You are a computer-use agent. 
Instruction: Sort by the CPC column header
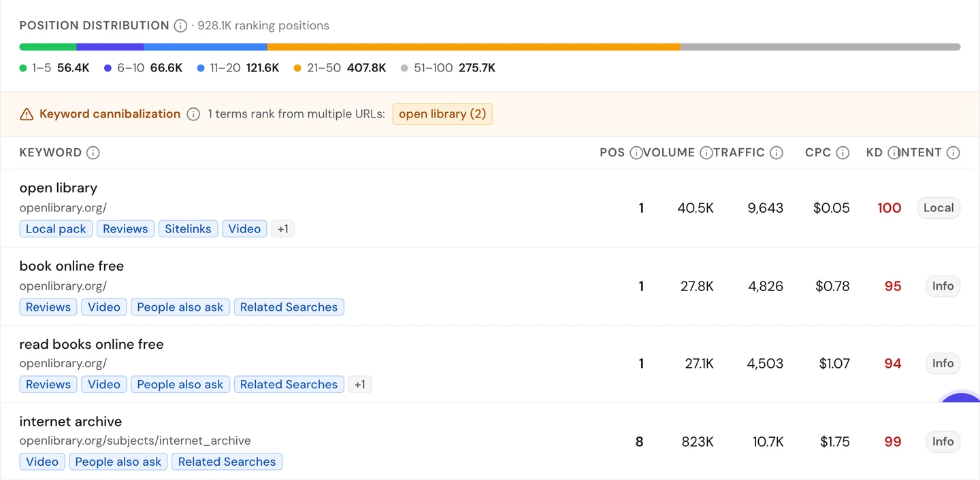tap(818, 153)
